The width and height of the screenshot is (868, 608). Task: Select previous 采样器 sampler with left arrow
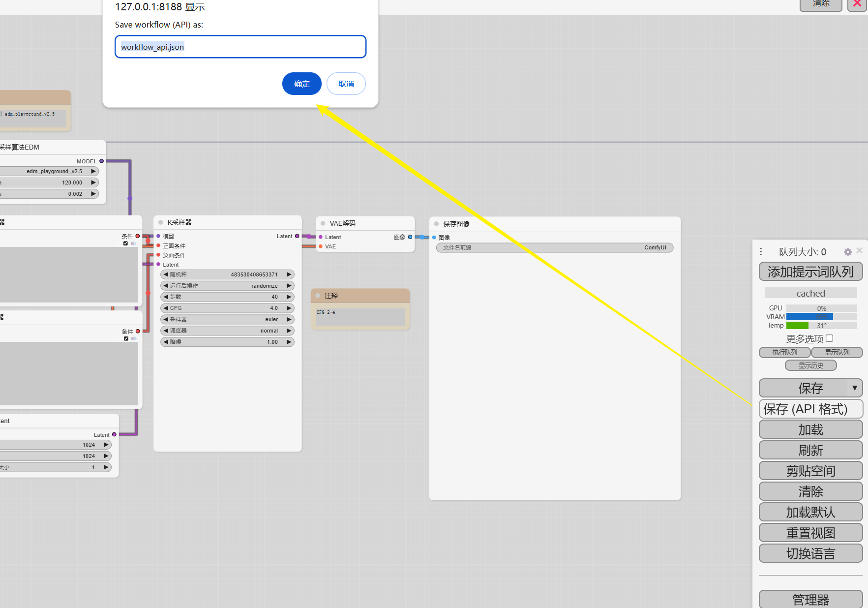[166, 319]
